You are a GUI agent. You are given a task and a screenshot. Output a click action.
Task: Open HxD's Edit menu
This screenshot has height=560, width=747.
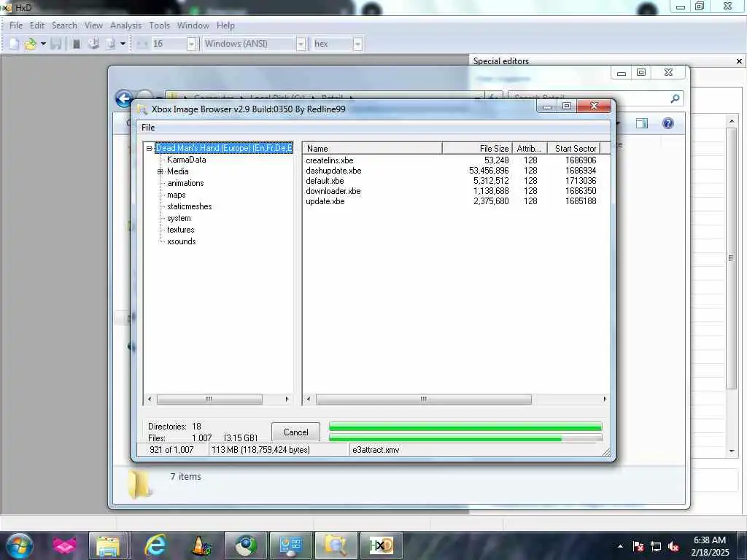pos(36,26)
